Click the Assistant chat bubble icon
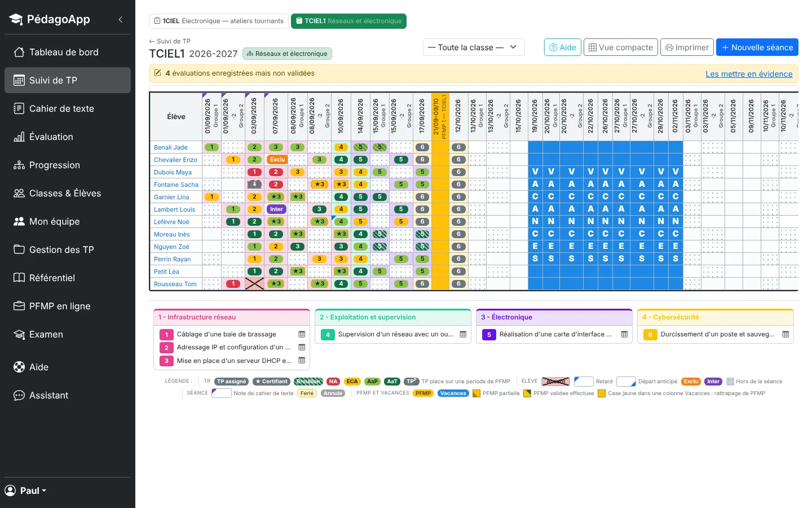 (19, 395)
